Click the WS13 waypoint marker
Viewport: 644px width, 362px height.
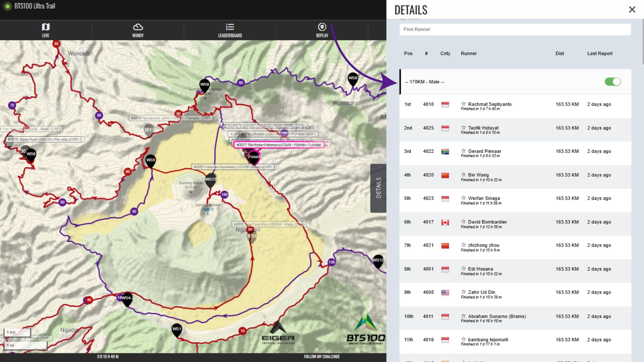[x=211, y=180]
